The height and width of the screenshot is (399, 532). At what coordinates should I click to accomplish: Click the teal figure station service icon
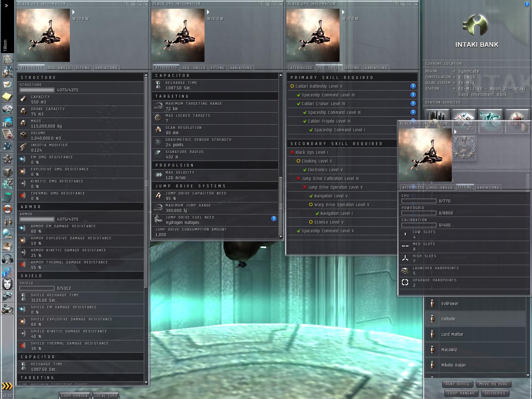[x=490, y=115]
